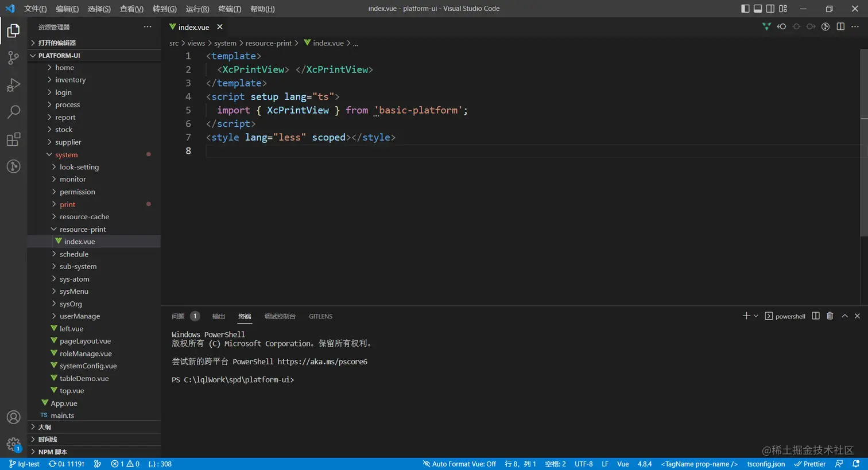Open Run and Debug view

[x=14, y=84]
